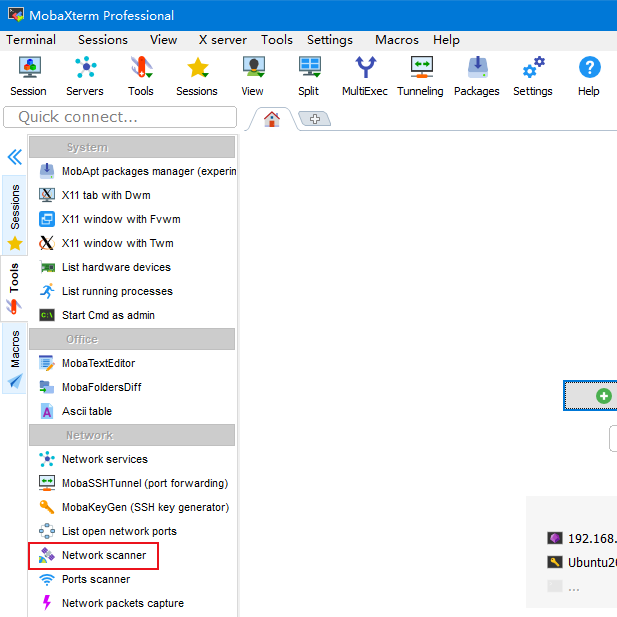Open the Ports scanner tool
Screen dimensions: 617x617
click(85, 579)
